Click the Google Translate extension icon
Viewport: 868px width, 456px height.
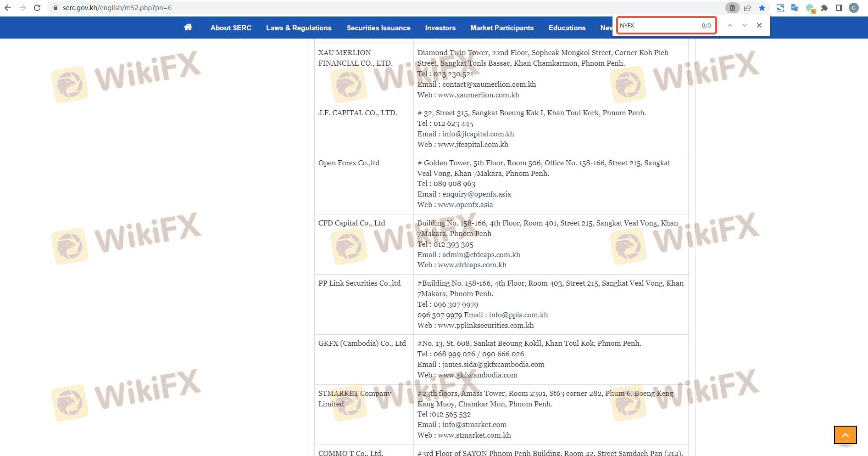click(795, 8)
